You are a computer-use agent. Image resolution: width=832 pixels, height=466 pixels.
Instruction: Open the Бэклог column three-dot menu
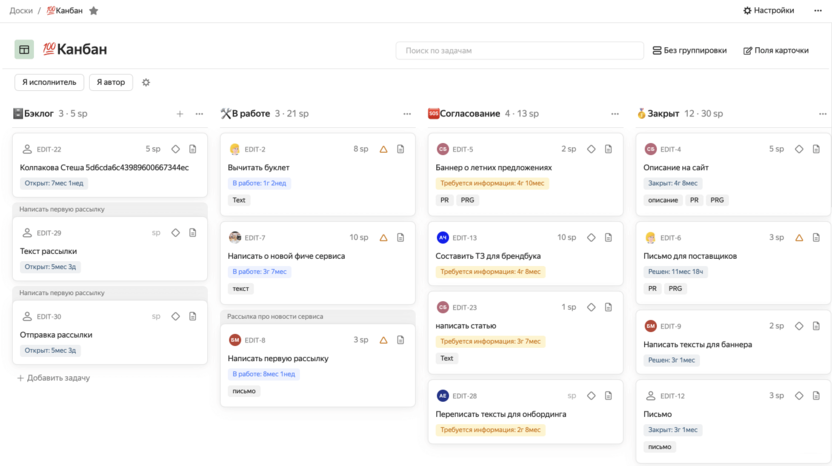(200, 114)
